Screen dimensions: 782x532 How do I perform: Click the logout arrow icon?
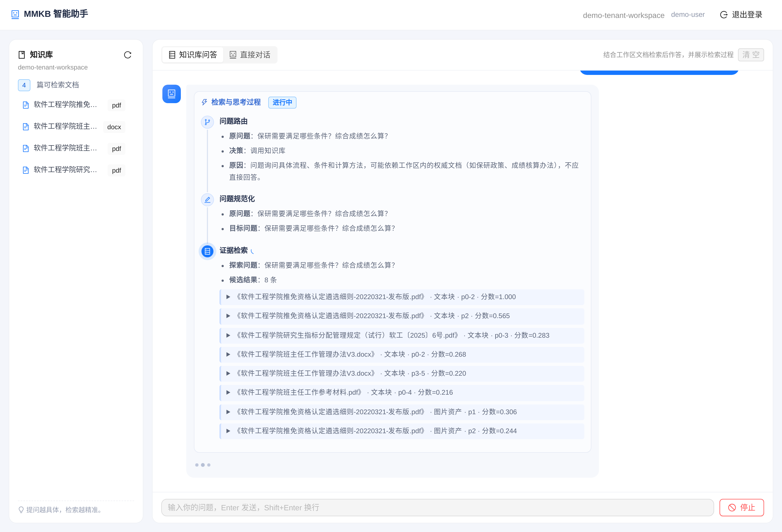723,15
